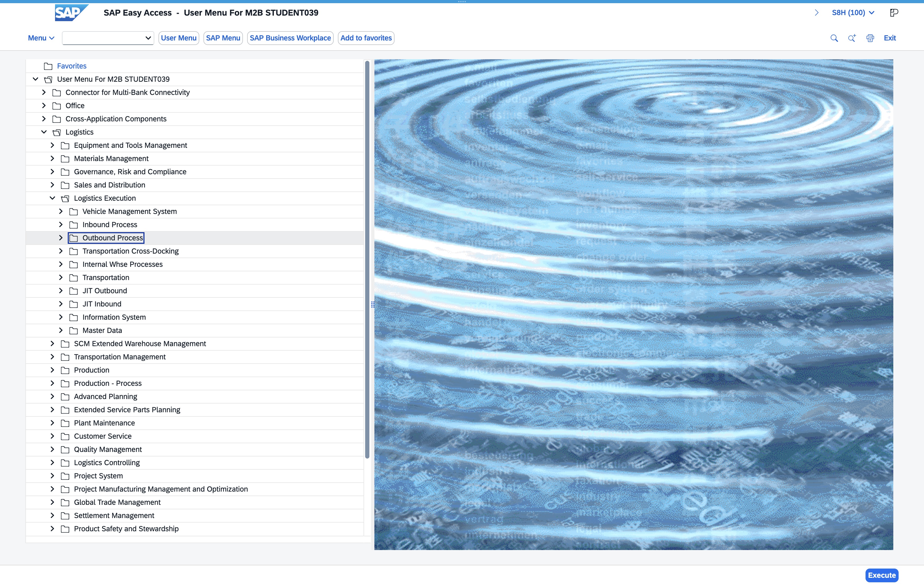Viewport: 924px width, 586px height.
Task: Click the Settlement Management folder icon
Action: [x=65, y=516]
